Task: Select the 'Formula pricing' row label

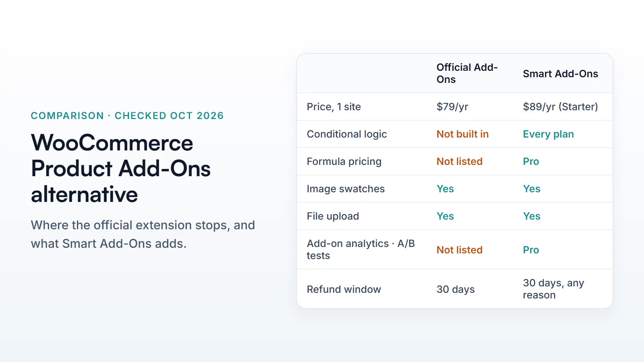Action: pyautogui.click(x=344, y=161)
